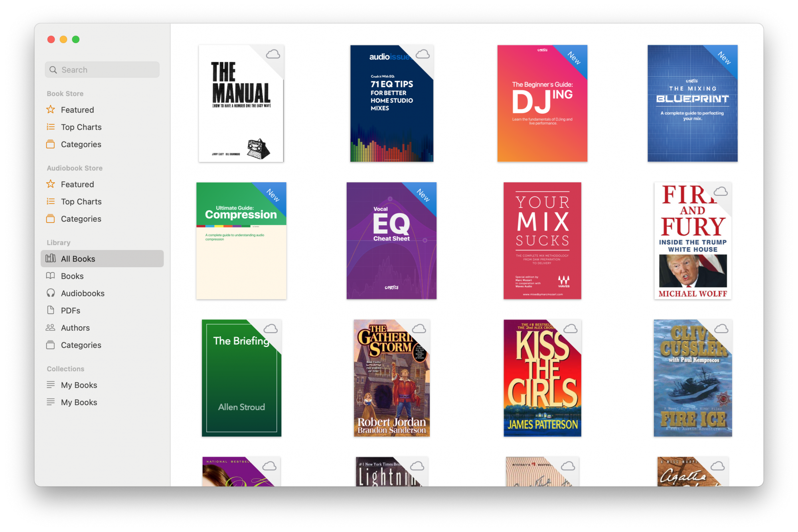Open Book Store Categories
This screenshot has height=532, width=798.
pos(81,144)
